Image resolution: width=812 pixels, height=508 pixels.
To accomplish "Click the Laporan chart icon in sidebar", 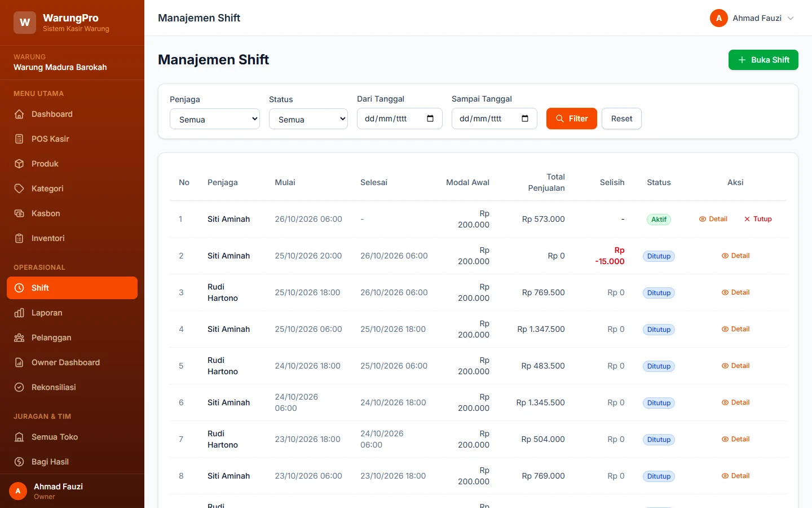I will [x=19, y=313].
